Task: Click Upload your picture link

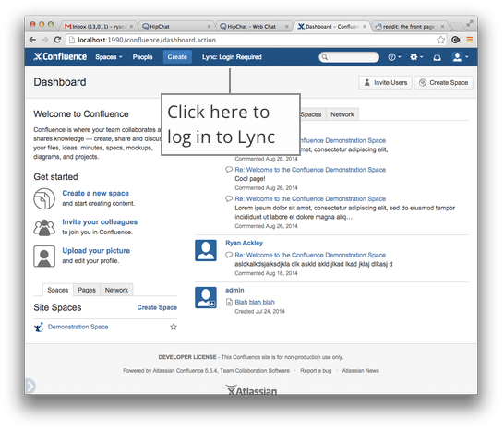Action: (x=96, y=251)
